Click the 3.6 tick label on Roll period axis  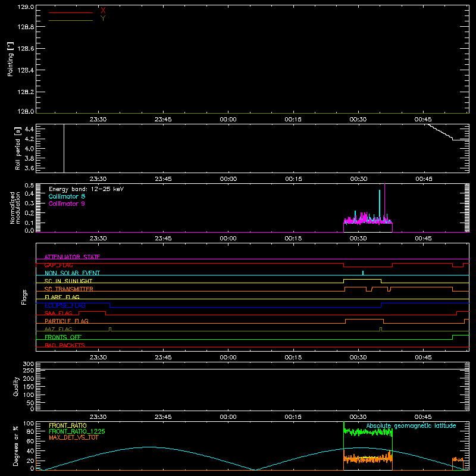click(29, 168)
